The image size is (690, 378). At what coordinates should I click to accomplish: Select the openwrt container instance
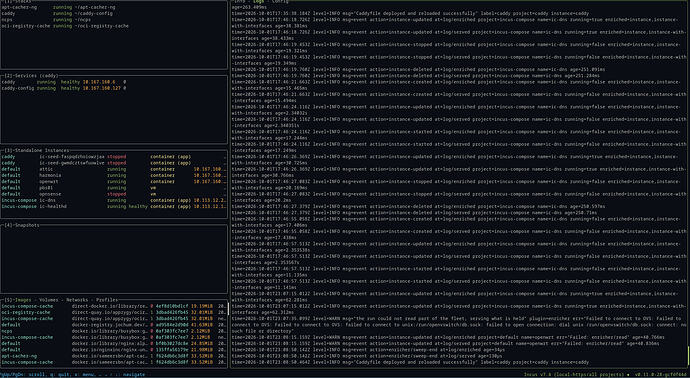point(114,181)
